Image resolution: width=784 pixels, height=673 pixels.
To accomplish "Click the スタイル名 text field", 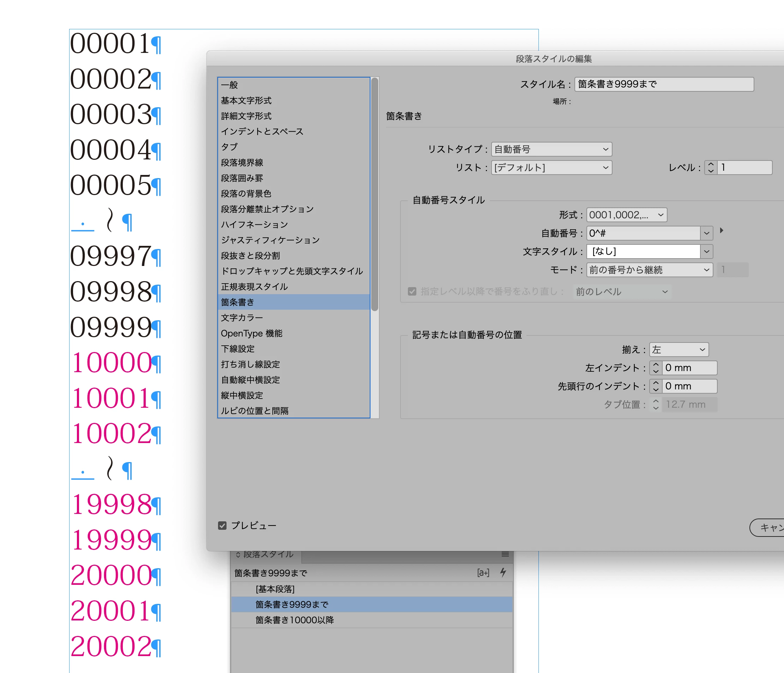I will (664, 84).
